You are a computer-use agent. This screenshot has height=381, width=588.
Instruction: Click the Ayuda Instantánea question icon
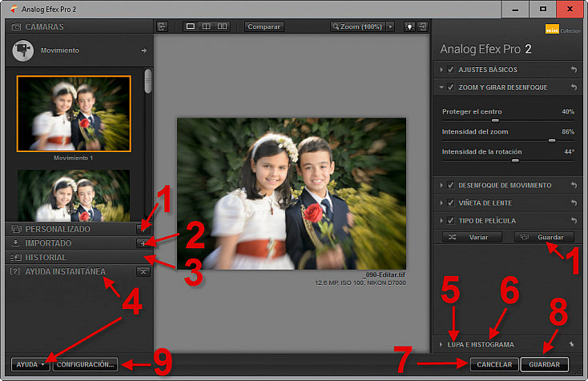pos(15,271)
